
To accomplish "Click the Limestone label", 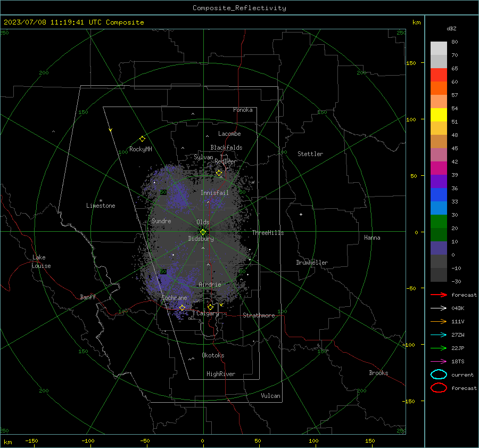I will [x=101, y=206].
